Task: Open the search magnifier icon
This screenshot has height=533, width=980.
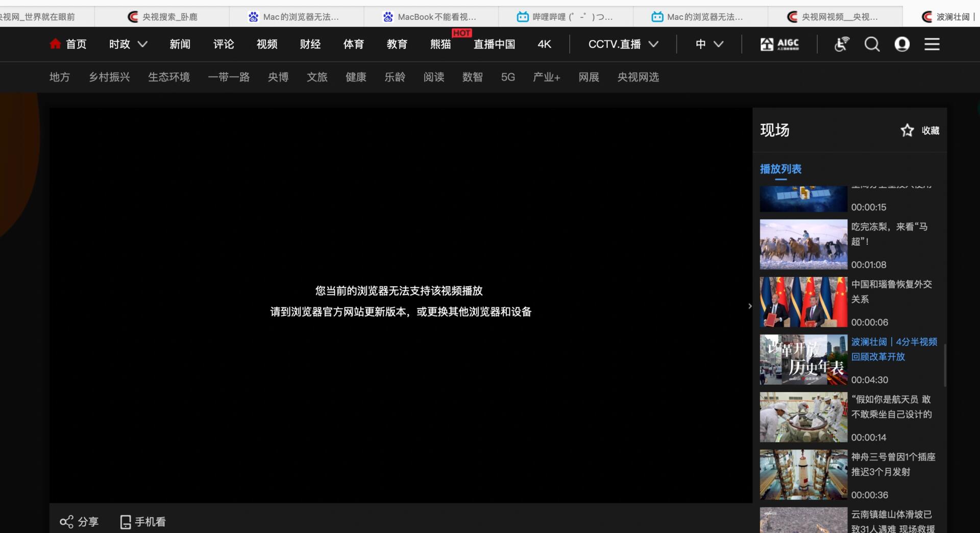Action: pyautogui.click(x=872, y=44)
